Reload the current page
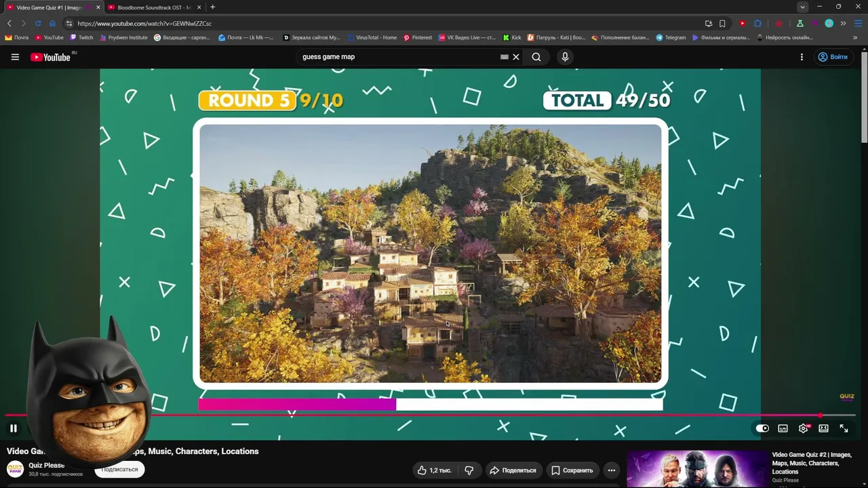 tap(38, 23)
